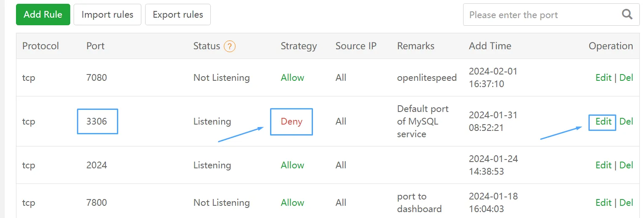
Task: Toggle the Allow strategy for port 7800
Action: point(292,202)
